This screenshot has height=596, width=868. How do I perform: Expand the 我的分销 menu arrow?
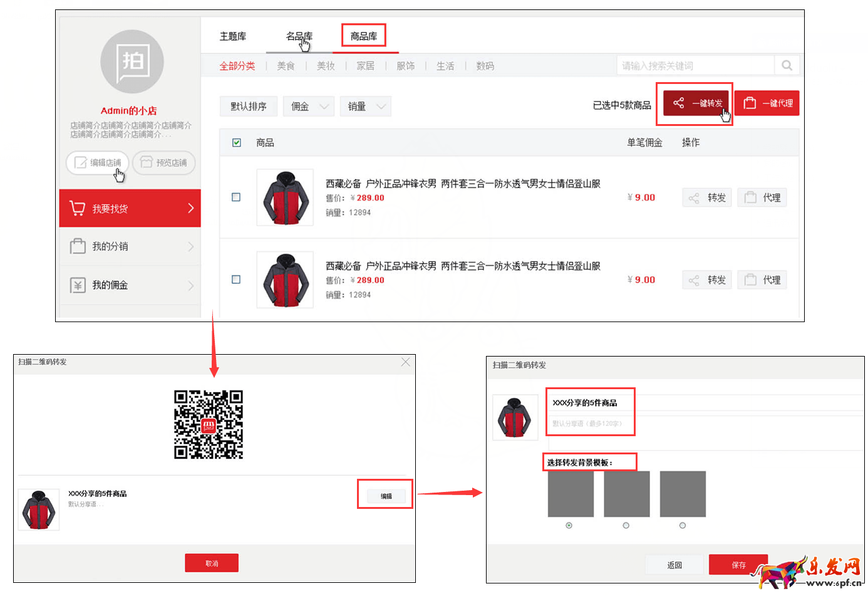point(191,247)
